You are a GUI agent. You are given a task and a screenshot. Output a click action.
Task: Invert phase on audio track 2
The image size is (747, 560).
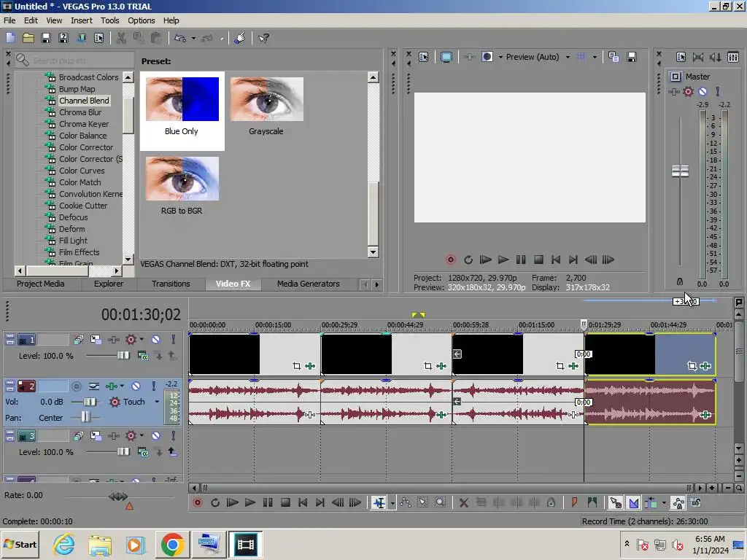tap(94, 386)
